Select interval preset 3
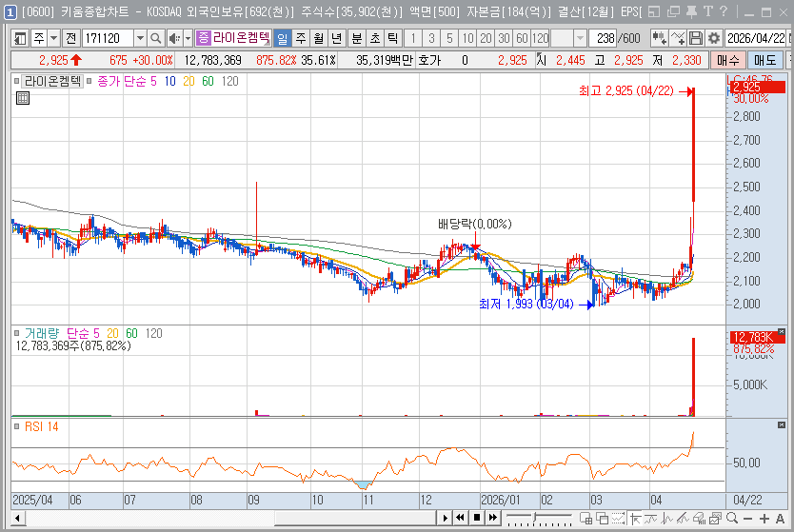 tap(431, 38)
